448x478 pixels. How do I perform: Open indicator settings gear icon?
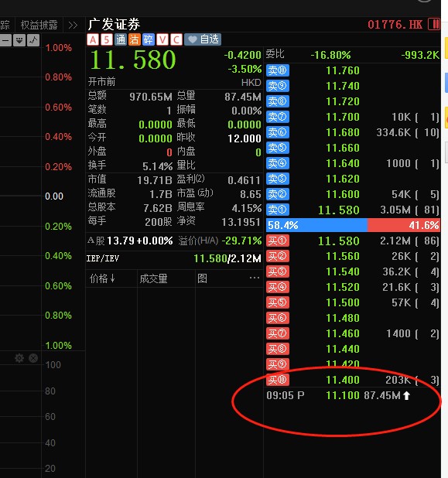click(x=19, y=358)
